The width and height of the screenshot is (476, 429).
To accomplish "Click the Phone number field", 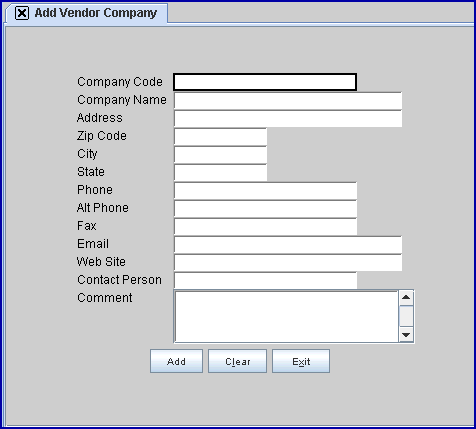I will 265,190.
